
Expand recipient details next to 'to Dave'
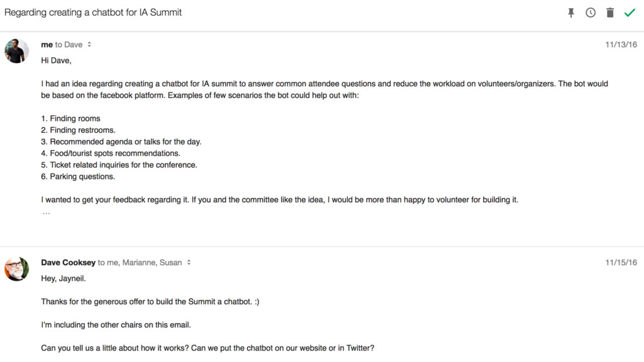coord(89,45)
